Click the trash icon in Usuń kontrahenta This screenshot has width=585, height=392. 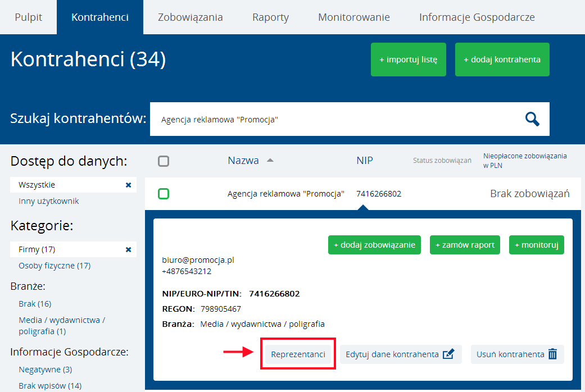pos(552,354)
